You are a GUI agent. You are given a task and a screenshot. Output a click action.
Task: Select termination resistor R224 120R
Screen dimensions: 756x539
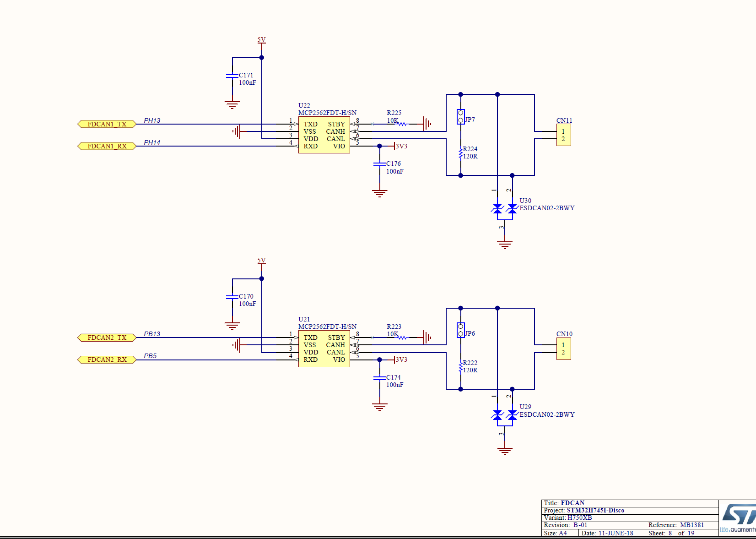coord(461,152)
